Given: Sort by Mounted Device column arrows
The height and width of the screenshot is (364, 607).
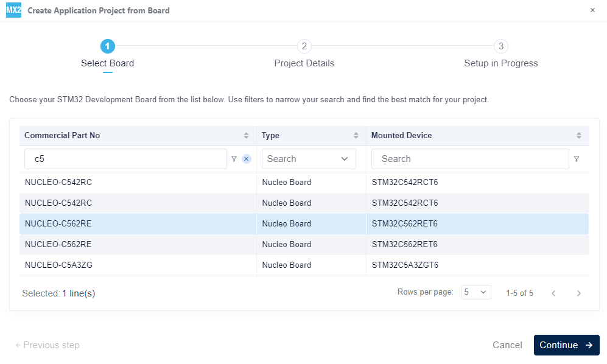Looking at the screenshot, I should [578, 136].
